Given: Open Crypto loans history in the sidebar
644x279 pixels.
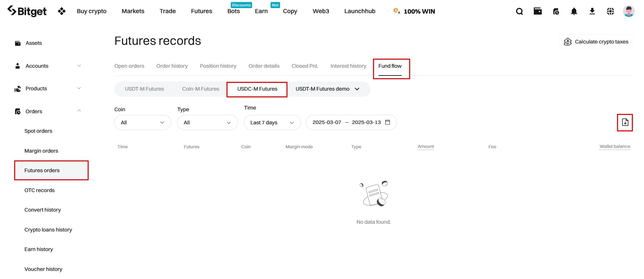Looking at the screenshot, I should [x=48, y=230].
